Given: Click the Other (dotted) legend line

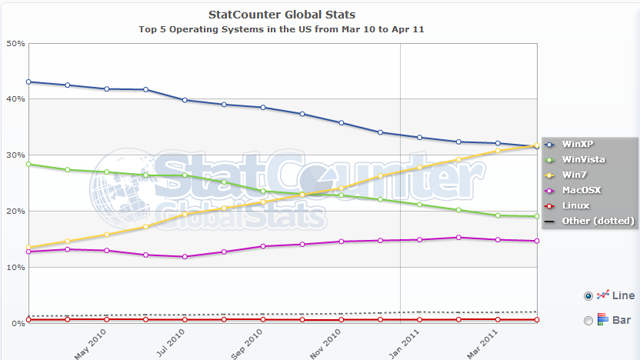Looking at the screenshot, I should [x=550, y=222].
